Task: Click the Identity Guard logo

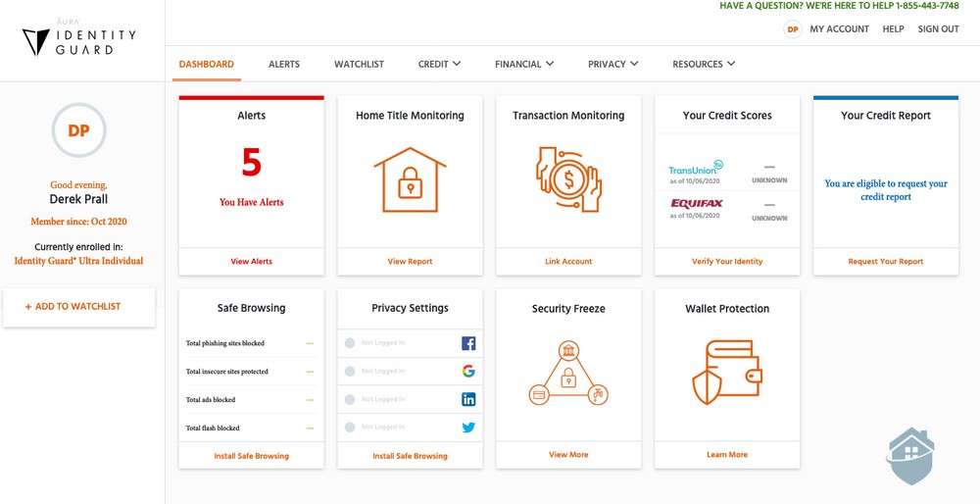Action: (x=80, y=40)
